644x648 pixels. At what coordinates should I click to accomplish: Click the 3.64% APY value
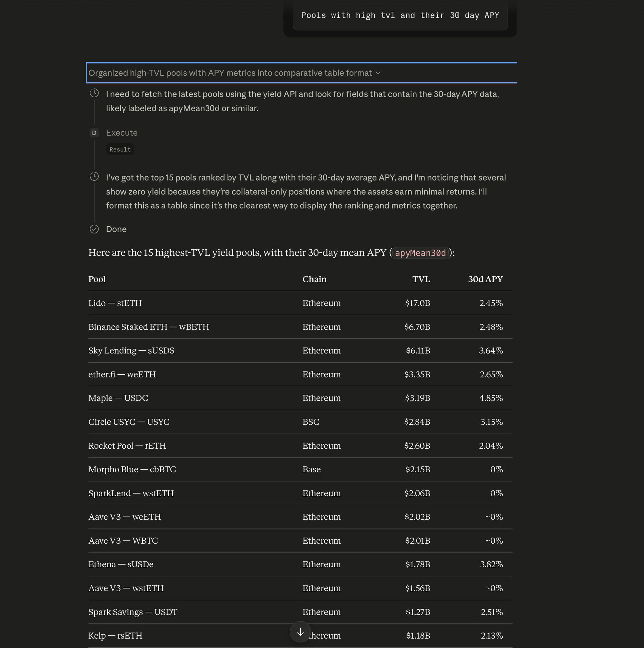click(x=491, y=350)
